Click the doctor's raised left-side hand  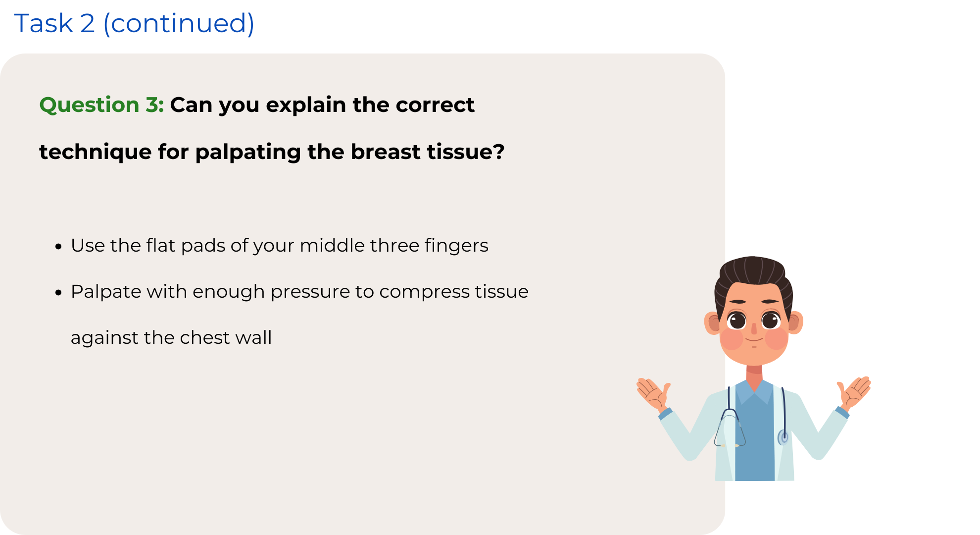[x=653, y=394]
